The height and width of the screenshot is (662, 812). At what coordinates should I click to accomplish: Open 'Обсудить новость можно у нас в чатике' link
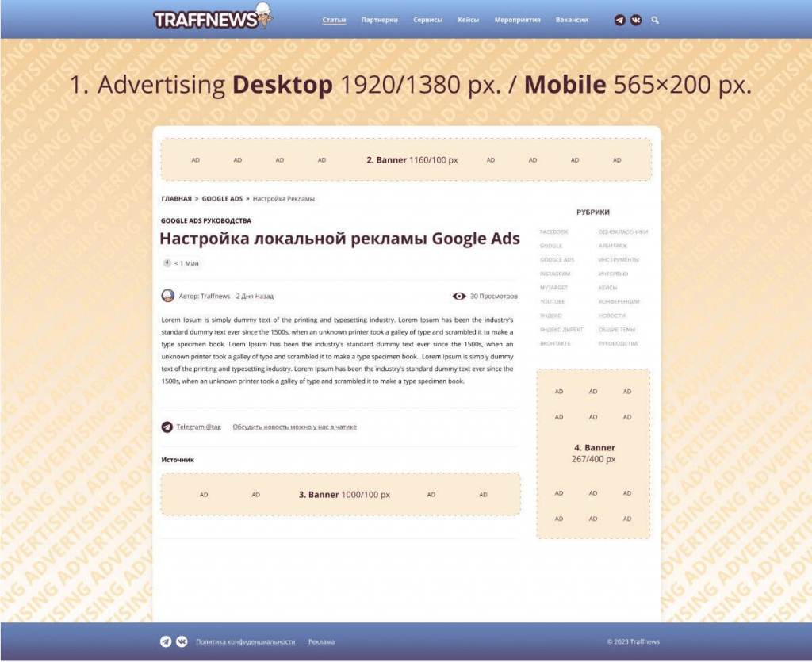[295, 427]
